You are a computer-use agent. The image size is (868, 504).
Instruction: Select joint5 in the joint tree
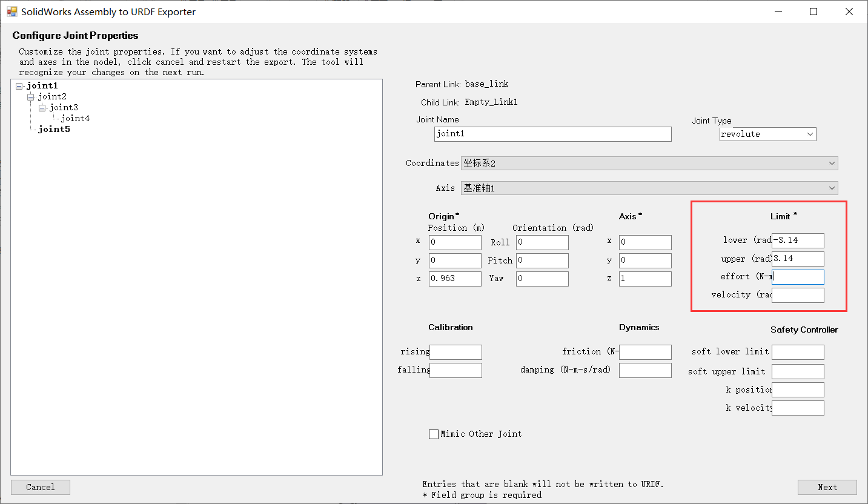(54, 130)
